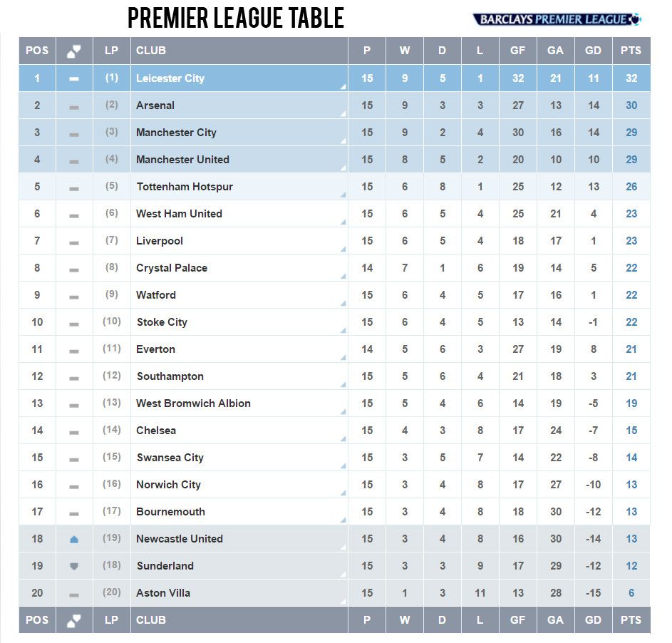This screenshot has height=643, width=672.
Task: Open the Arsenal club link
Action: pos(155,106)
